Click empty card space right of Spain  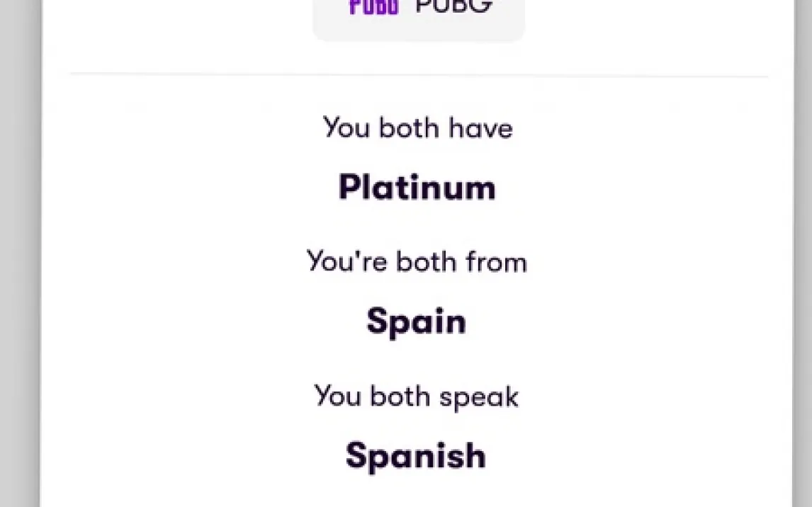(x=638, y=321)
